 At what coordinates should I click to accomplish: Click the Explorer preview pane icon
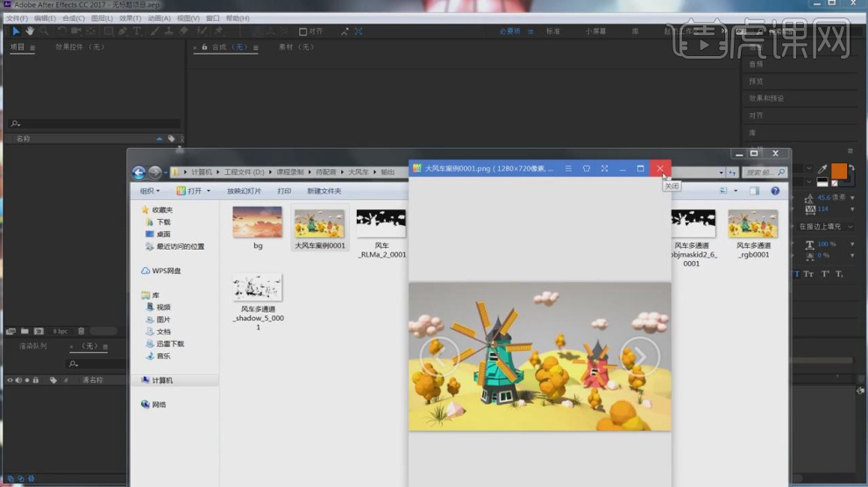click(755, 191)
